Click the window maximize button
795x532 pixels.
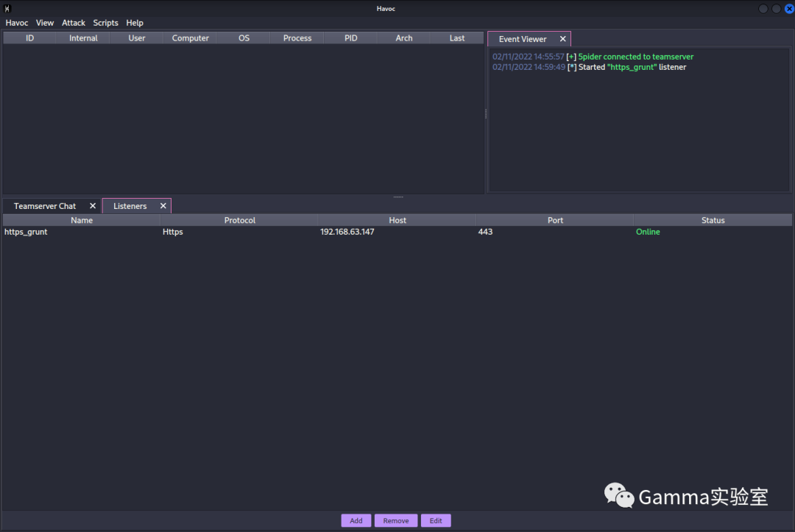tap(777, 9)
